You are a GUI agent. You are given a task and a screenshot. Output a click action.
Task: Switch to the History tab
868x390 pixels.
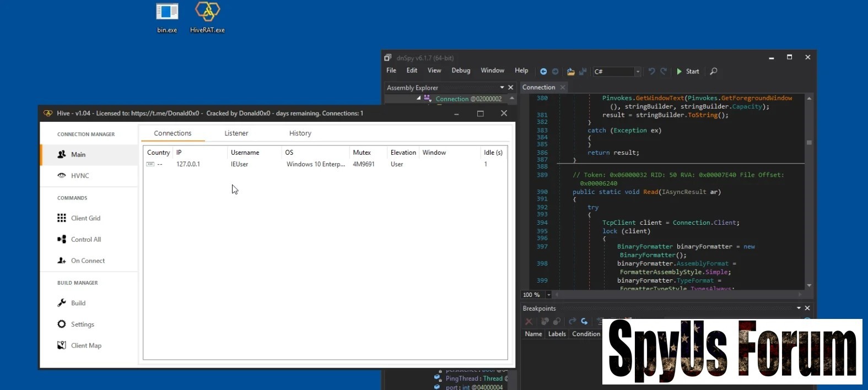point(300,133)
